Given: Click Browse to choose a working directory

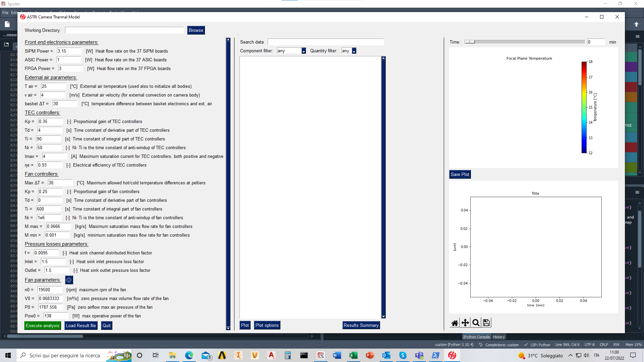Looking at the screenshot, I should click(x=196, y=30).
